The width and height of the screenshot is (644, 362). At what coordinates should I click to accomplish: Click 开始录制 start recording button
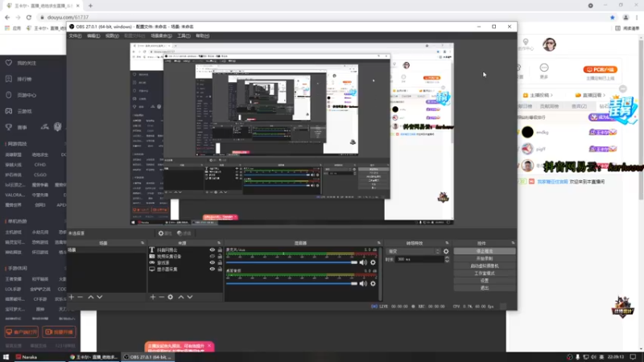click(x=485, y=258)
